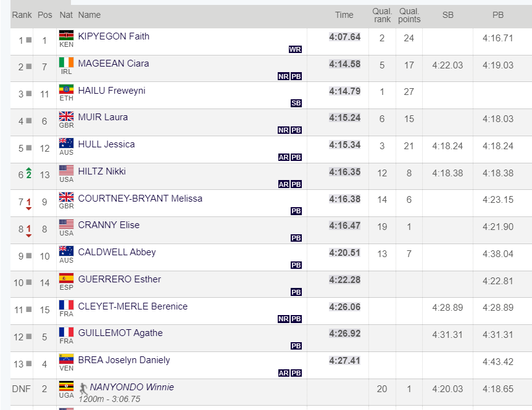The width and height of the screenshot is (532, 410).
Task: Click USA flag beside CRANNY Elise
Action: (x=66, y=224)
